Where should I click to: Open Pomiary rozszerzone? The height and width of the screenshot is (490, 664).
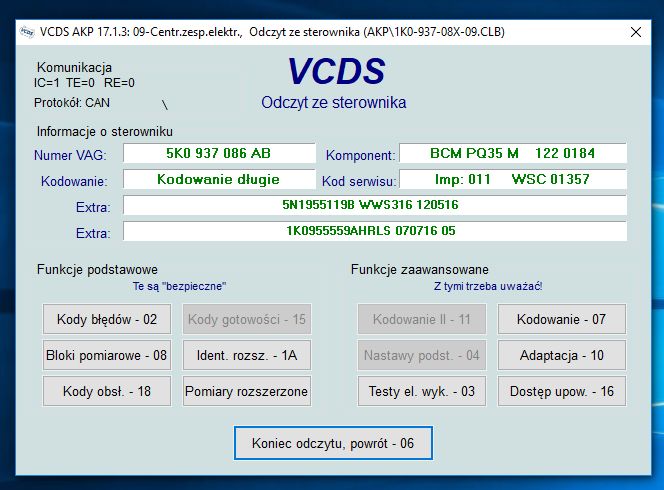[x=247, y=391]
